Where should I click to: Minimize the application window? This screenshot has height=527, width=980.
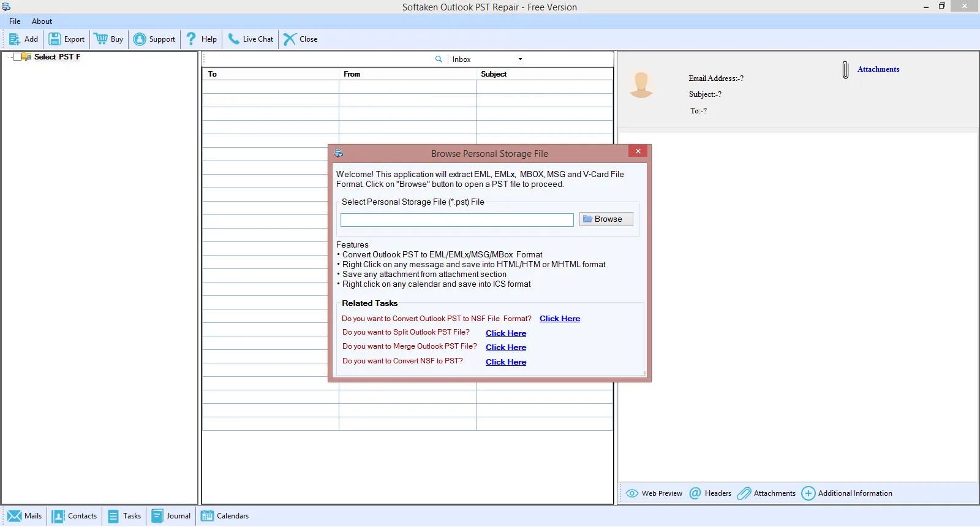[x=925, y=7]
